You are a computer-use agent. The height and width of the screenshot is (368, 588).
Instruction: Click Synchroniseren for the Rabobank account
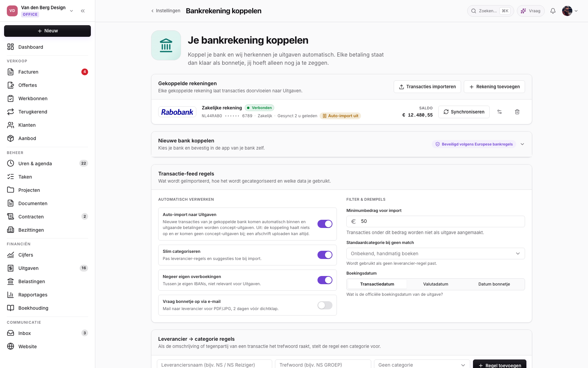(464, 112)
